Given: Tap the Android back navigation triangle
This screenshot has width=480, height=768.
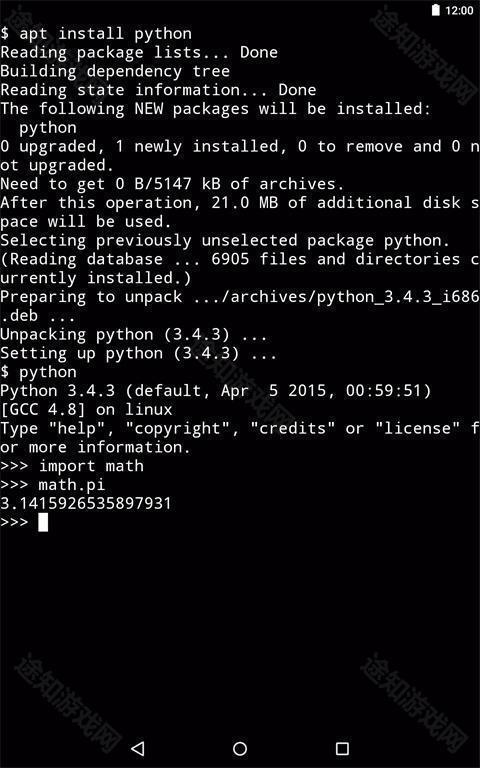Looking at the screenshot, I should [x=139, y=748].
